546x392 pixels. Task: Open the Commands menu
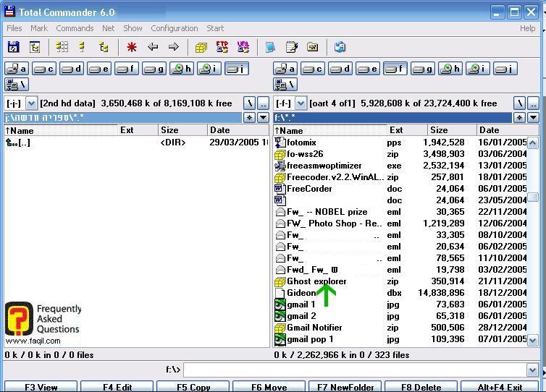[x=75, y=28]
